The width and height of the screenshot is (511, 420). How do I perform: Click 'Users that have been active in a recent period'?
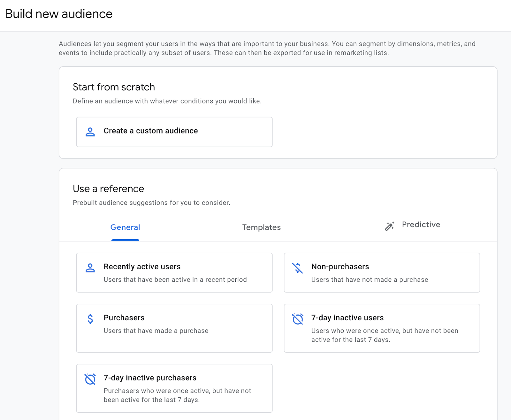(x=175, y=280)
